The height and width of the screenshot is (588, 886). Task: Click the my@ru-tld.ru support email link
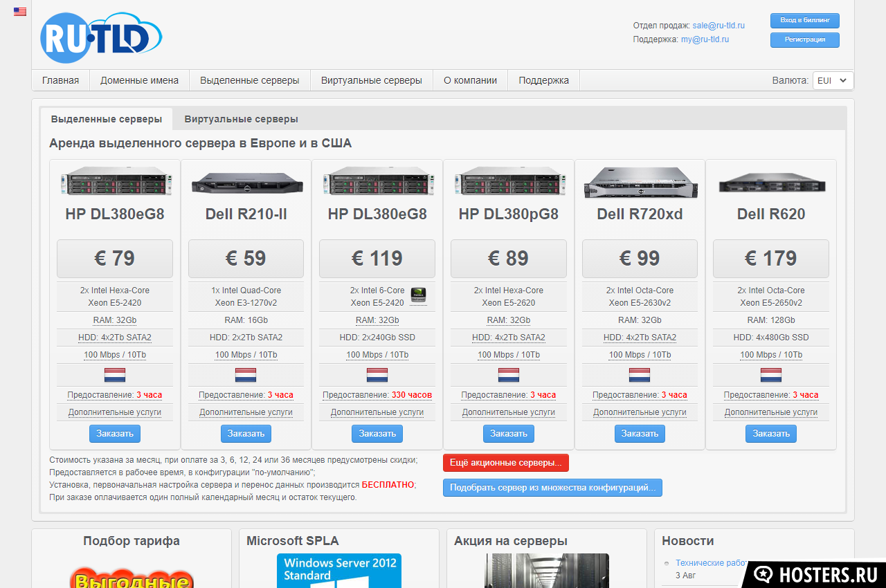click(x=705, y=39)
